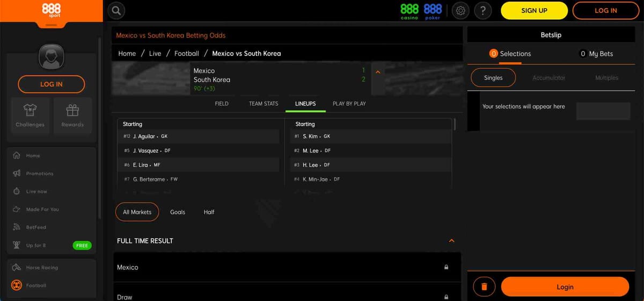Go to Football breadcrumb link
This screenshot has width=644, height=301.
pos(187,53)
